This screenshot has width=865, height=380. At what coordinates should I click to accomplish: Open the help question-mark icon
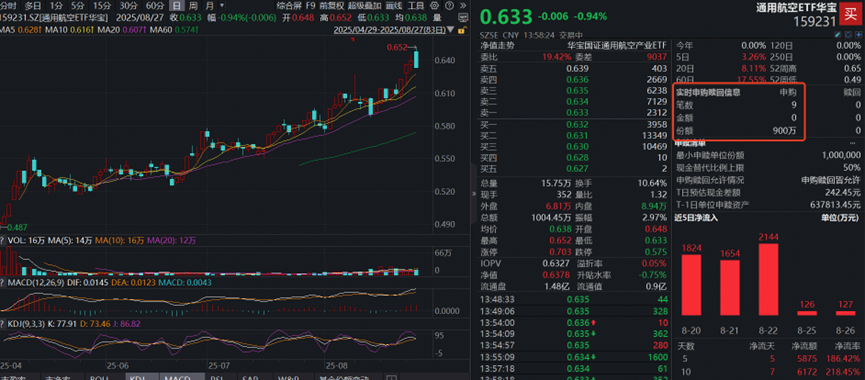[x=449, y=6]
